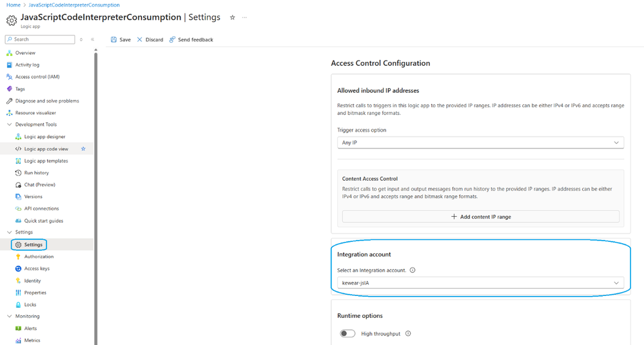Click info icon beside High throughput
The width and height of the screenshot is (644, 345).
408,333
